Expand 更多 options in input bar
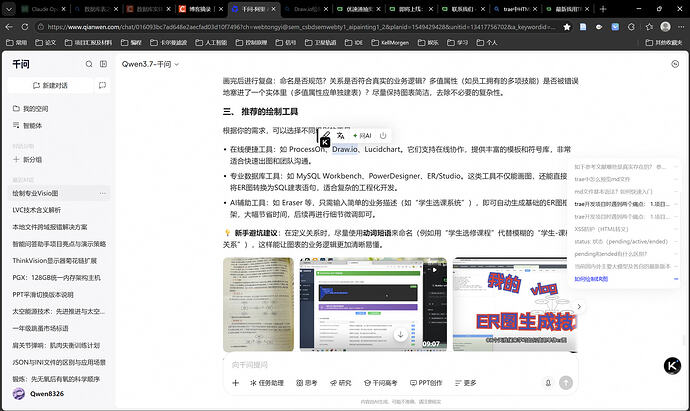Viewport: 690px width, 411px height. tap(466, 383)
